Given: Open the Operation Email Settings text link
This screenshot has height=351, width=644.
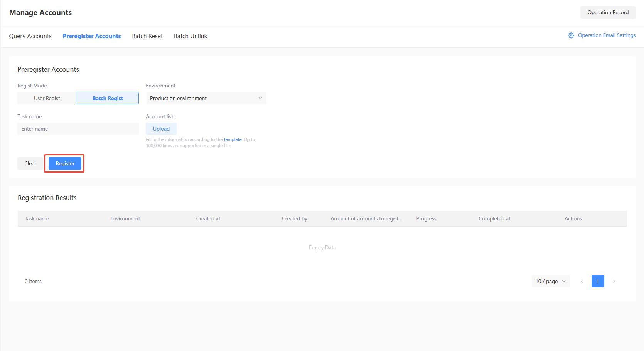Looking at the screenshot, I should point(607,35).
